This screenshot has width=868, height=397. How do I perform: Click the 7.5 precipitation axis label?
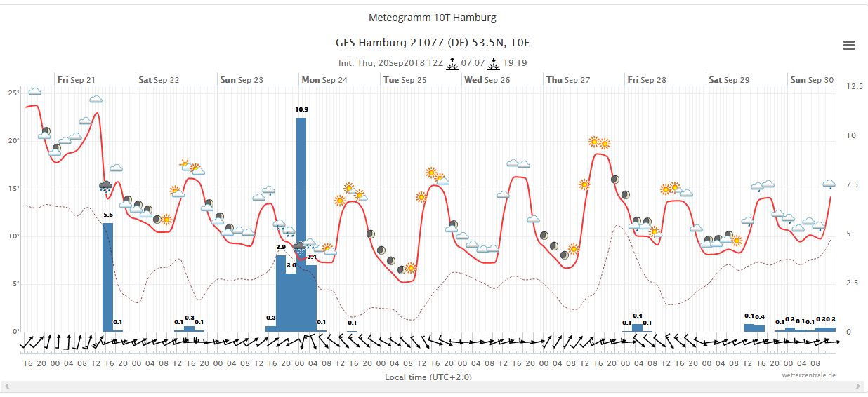[853, 184]
